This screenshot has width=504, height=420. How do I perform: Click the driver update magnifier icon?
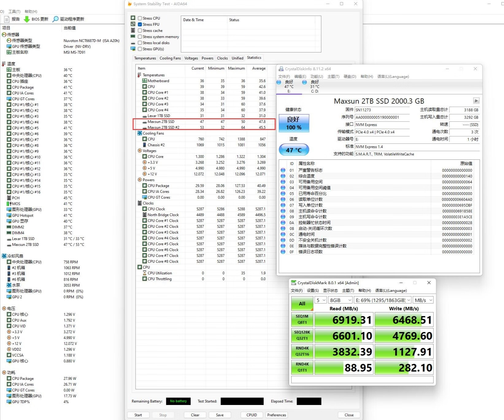pyautogui.click(x=55, y=19)
